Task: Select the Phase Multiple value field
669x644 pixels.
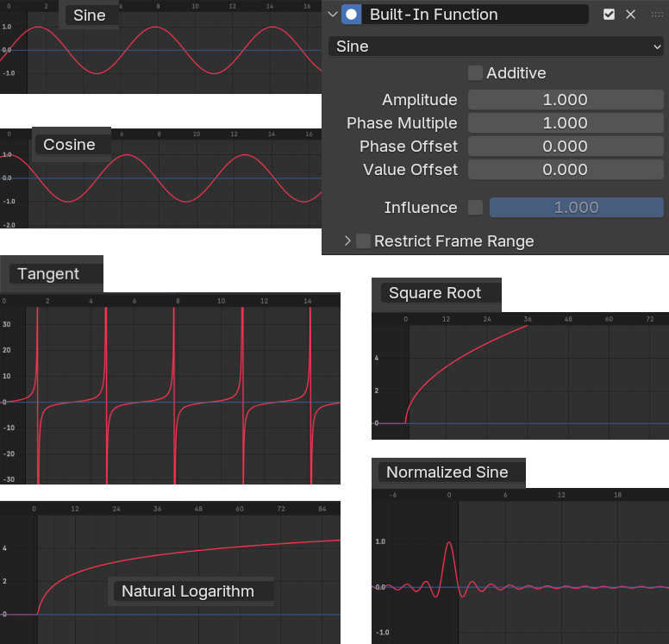Action: pyautogui.click(x=565, y=123)
